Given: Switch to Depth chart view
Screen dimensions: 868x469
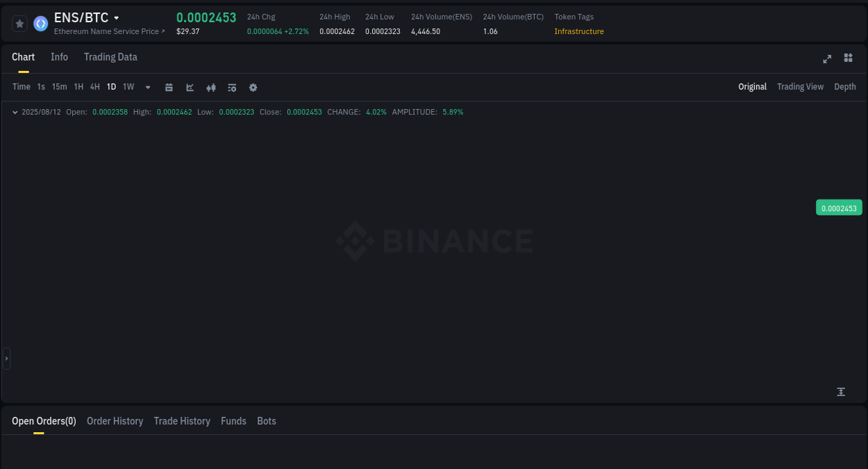Looking at the screenshot, I should (844, 86).
